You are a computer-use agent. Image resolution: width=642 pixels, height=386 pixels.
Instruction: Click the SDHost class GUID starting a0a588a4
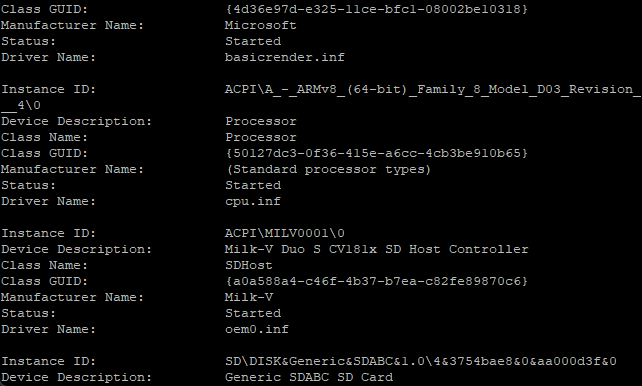(376, 281)
